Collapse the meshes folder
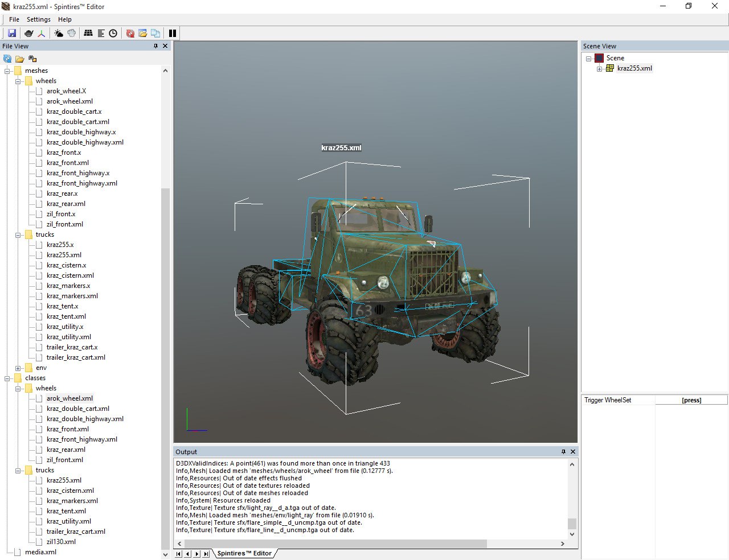The width and height of the screenshot is (729, 560). coord(7,71)
